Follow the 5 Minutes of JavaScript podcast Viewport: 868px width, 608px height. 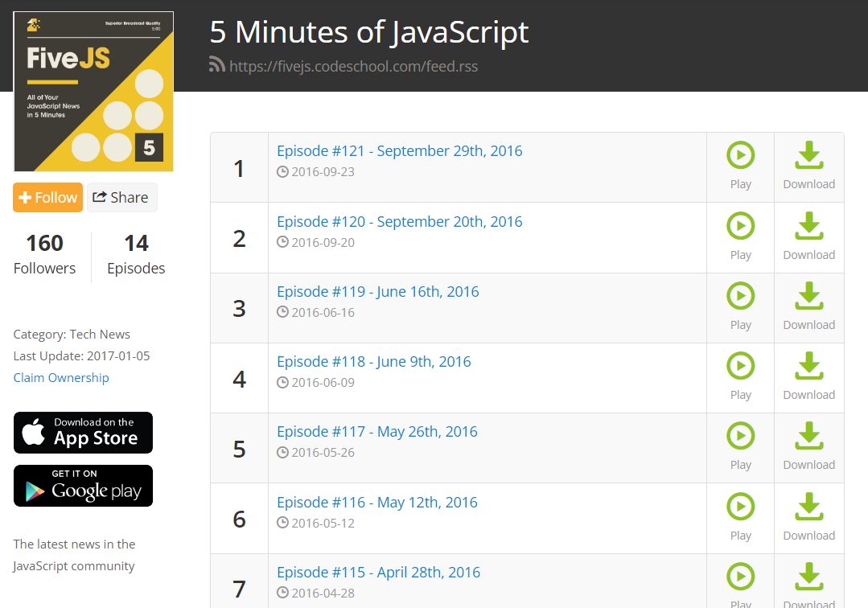(x=47, y=198)
